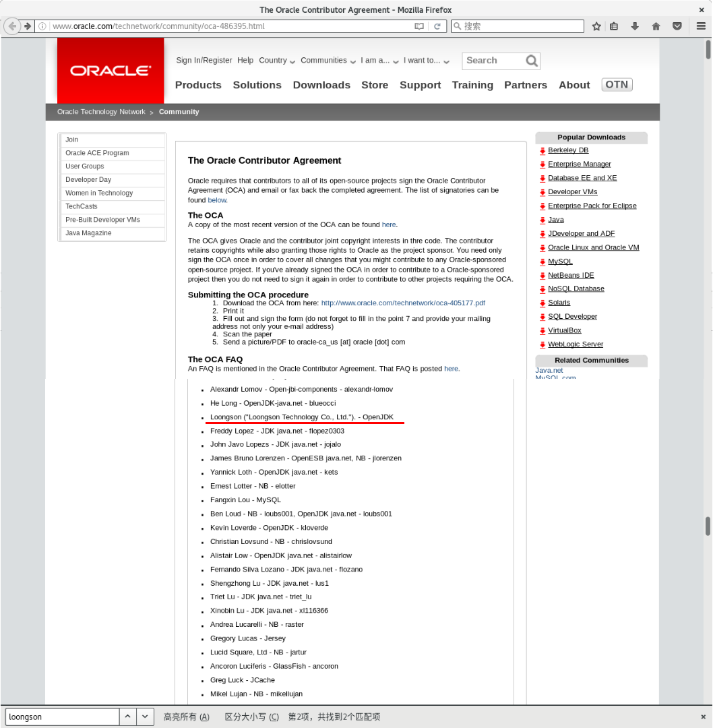Image resolution: width=713 pixels, height=728 pixels.
Task: Show bookmarks list icon in toolbar
Action: tap(614, 26)
